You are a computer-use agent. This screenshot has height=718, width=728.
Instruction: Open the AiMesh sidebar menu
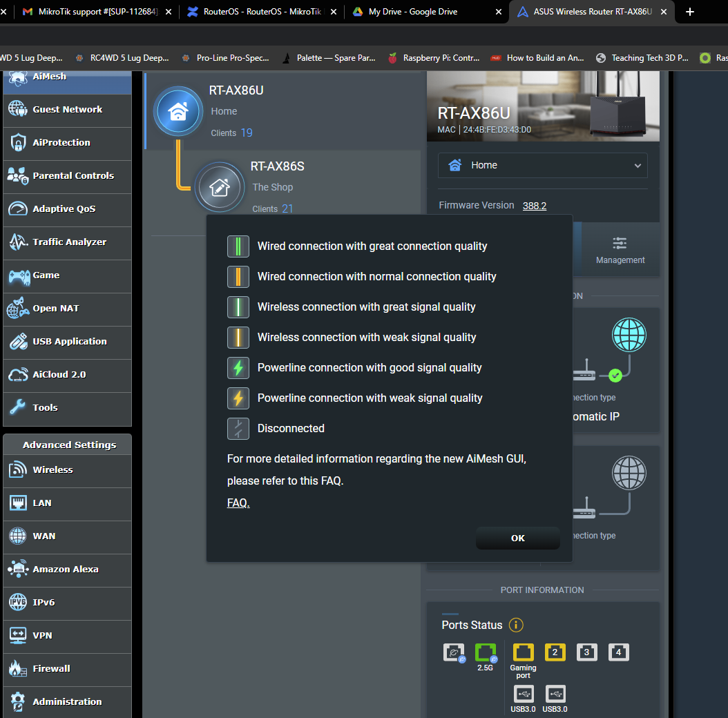coord(67,81)
